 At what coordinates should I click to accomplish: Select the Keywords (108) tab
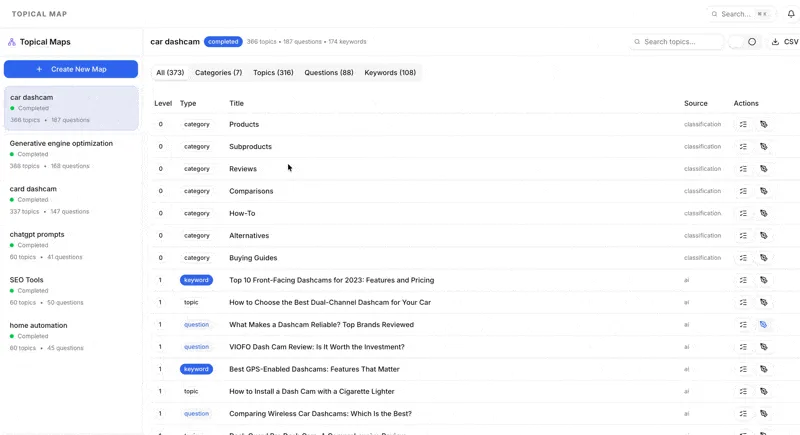[x=390, y=73]
